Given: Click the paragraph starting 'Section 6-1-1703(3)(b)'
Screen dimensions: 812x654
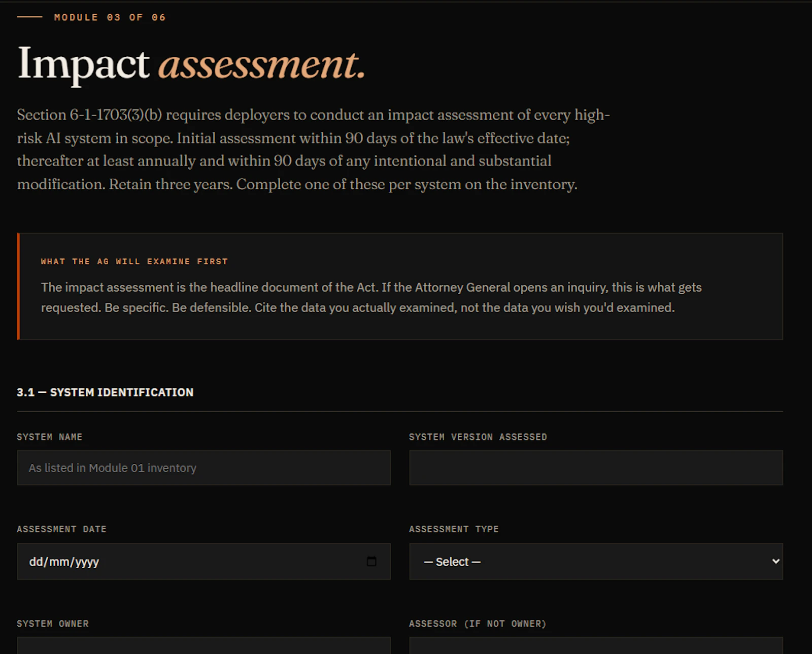Looking at the screenshot, I should pos(314,149).
